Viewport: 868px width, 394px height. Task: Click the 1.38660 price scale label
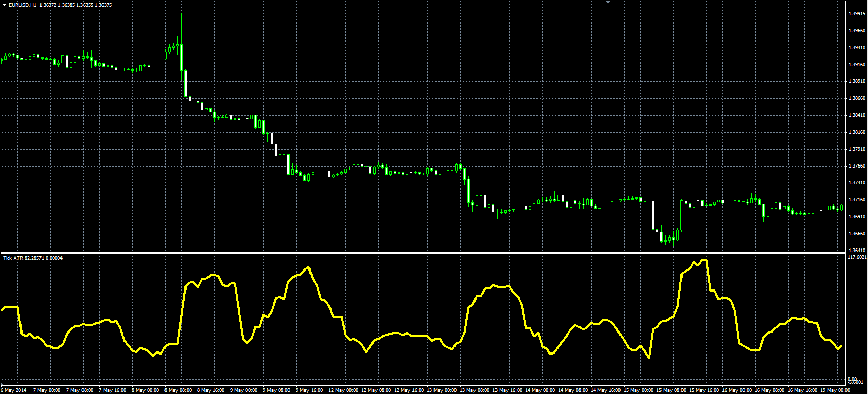click(857, 98)
